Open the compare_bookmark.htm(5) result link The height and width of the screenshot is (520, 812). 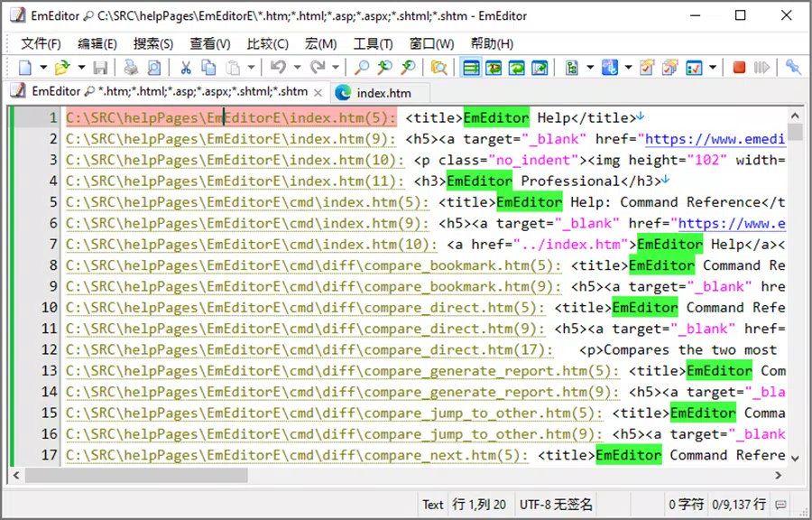click(314, 265)
